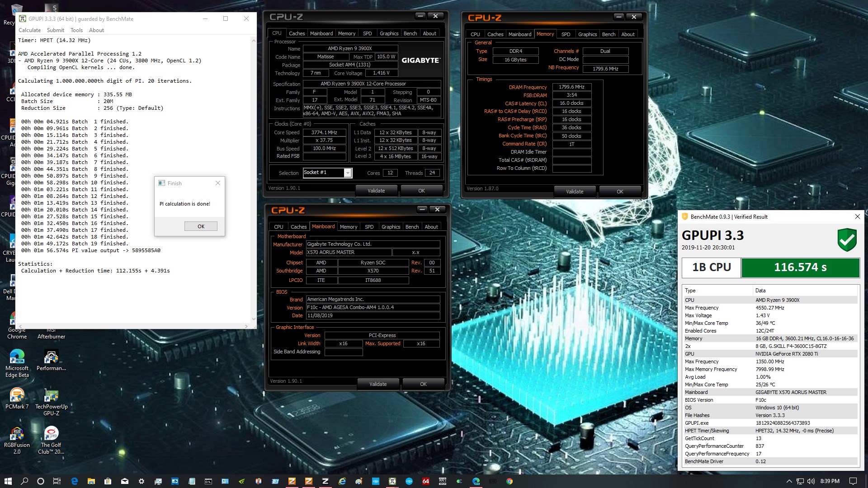Select BenchMate row 'NVIDIA GeForce RTX 2080 Ti'

click(x=770, y=354)
